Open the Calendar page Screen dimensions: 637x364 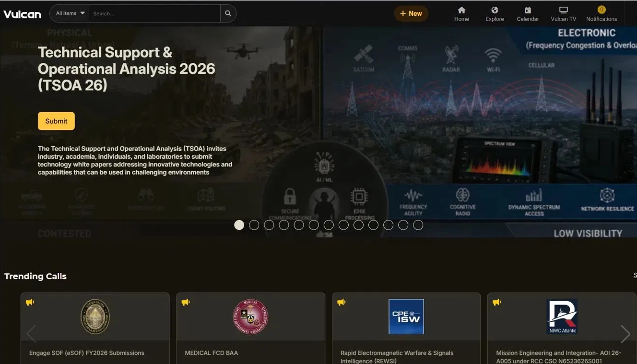coord(528,14)
